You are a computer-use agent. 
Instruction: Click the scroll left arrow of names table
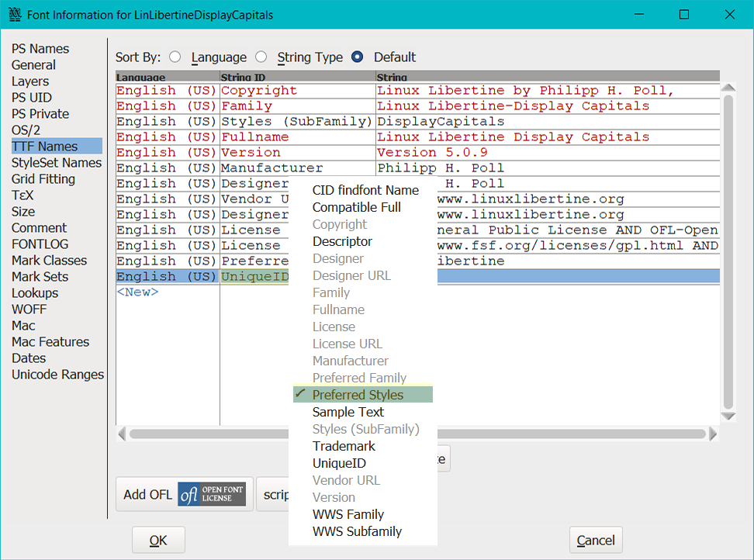[x=122, y=434]
